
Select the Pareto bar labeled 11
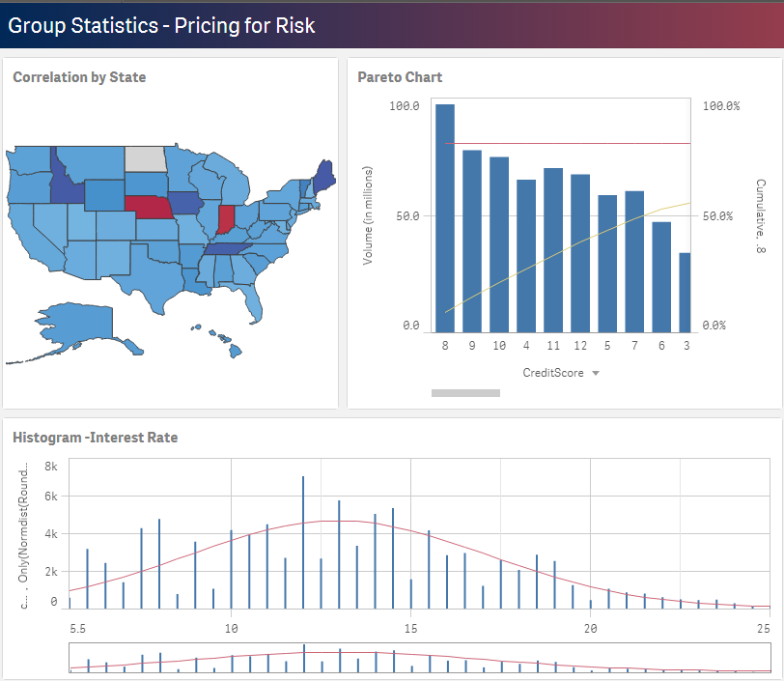tap(553, 249)
